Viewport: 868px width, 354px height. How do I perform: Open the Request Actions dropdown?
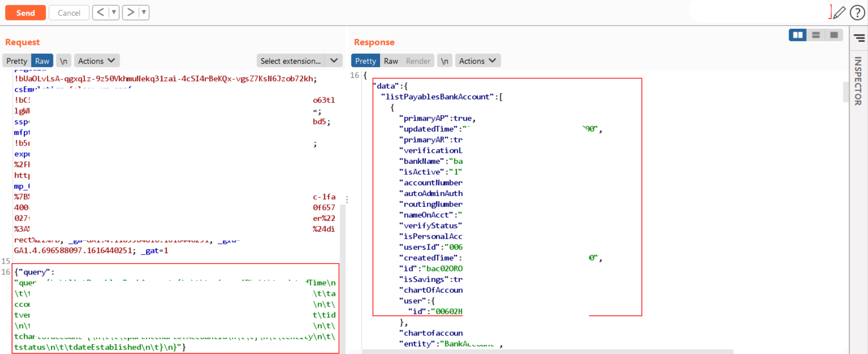click(x=97, y=61)
